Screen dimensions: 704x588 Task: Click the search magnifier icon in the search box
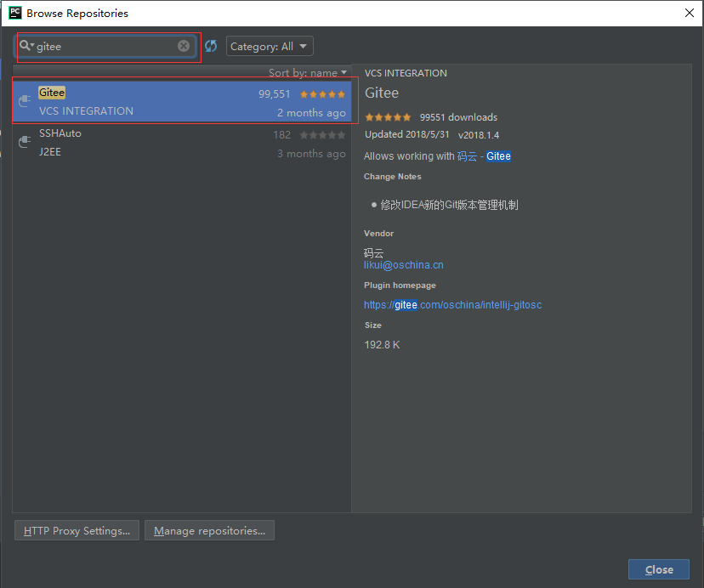[25, 45]
